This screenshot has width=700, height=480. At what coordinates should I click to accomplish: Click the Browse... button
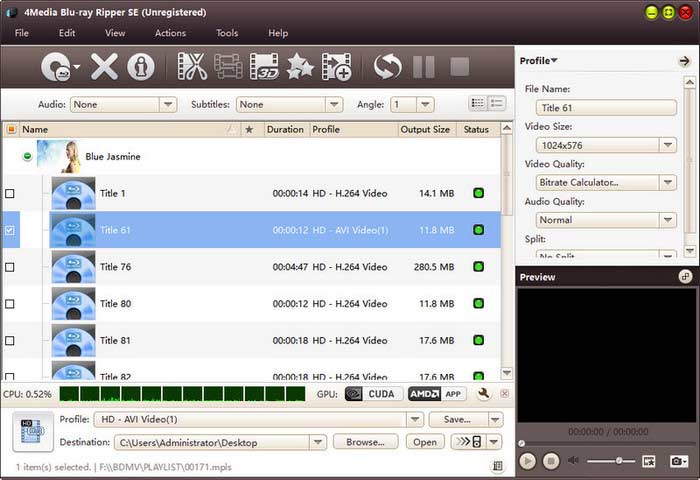click(x=365, y=442)
